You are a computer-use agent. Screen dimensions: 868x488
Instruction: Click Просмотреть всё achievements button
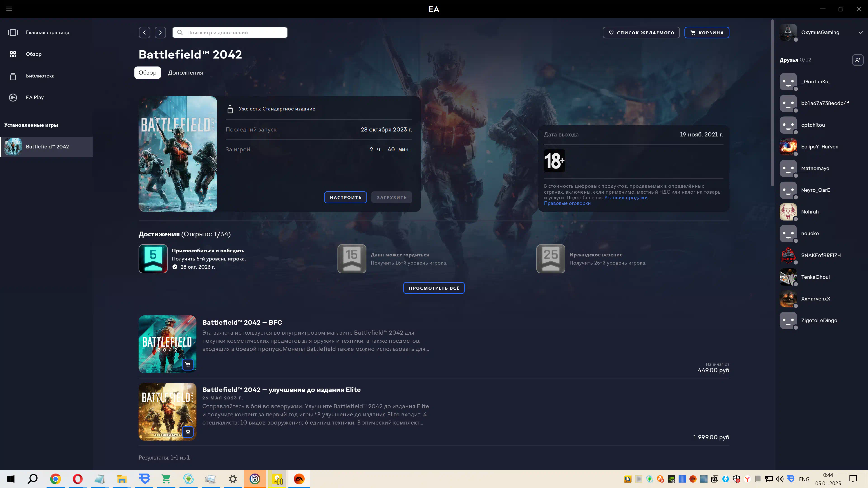434,288
